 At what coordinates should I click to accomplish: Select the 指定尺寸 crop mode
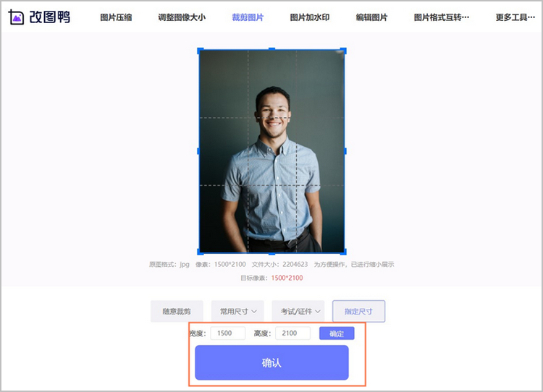click(358, 312)
